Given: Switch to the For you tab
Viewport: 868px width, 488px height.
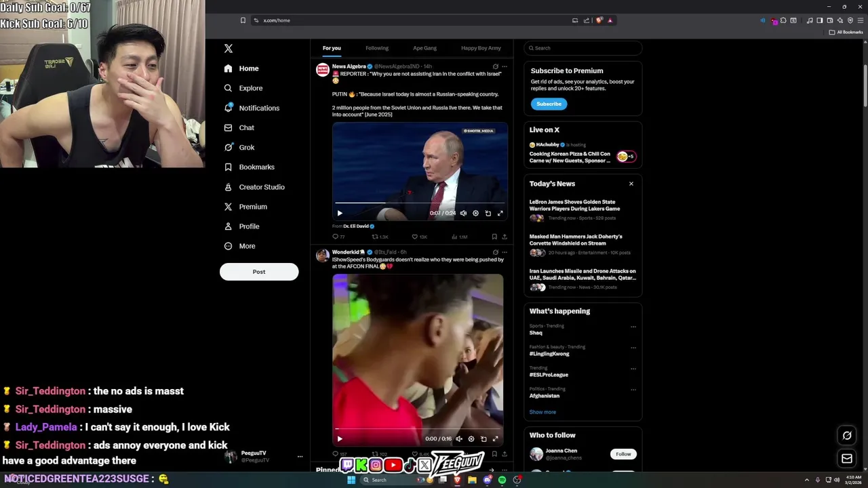Looking at the screenshot, I should click(332, 48).
